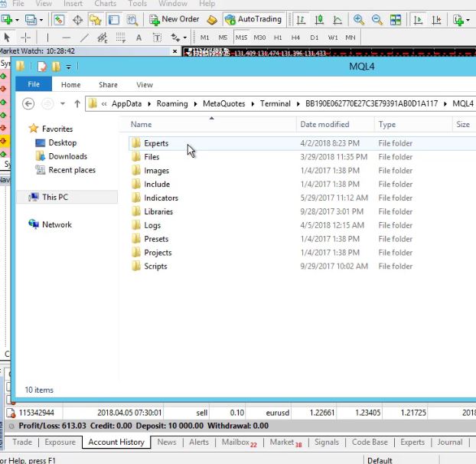Select the vertical line drawing tool
The width and height of the screenshot is (476, 464).
tap(47, 38)
